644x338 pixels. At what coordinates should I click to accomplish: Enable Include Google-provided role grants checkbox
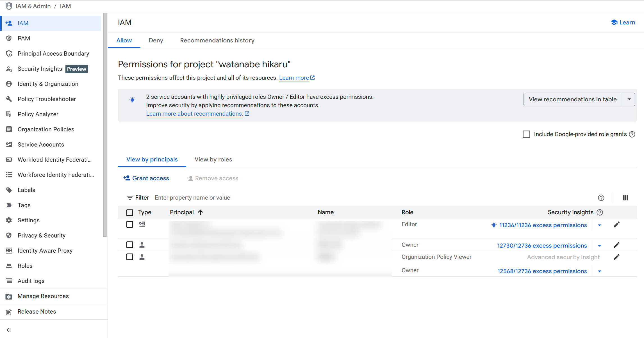(x=527, y=134)
